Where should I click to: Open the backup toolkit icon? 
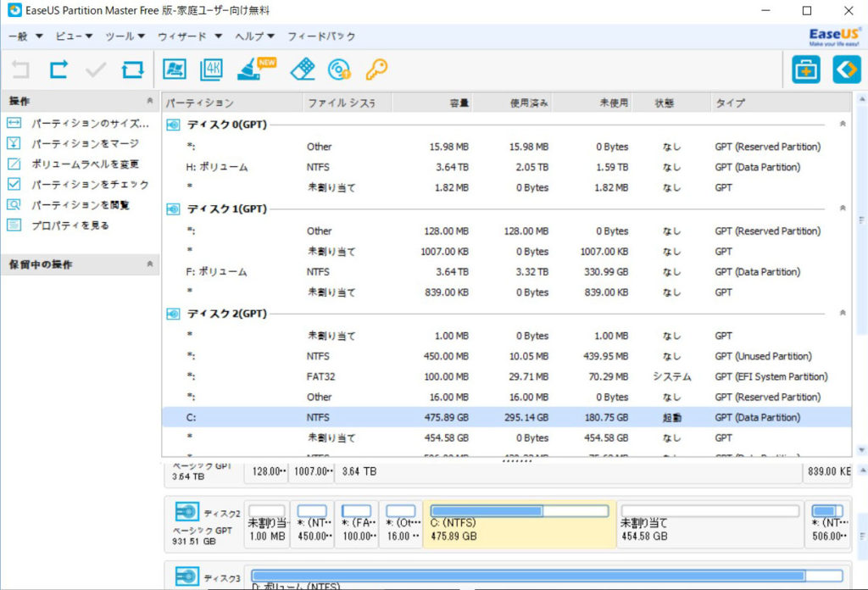(x=806, y=70)
